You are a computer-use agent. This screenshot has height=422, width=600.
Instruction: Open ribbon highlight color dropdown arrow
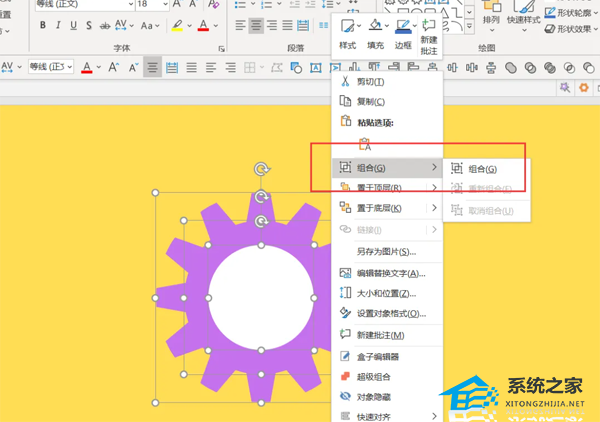(x=189, y=26)
